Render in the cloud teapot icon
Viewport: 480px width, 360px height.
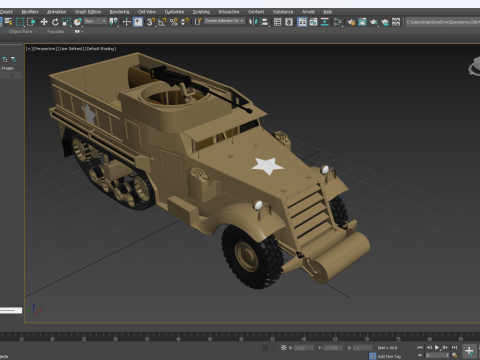pos(385,22)
